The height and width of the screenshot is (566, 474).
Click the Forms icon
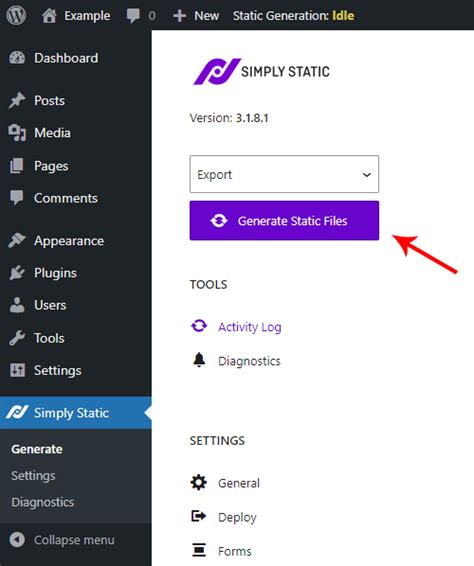[199, 550]
